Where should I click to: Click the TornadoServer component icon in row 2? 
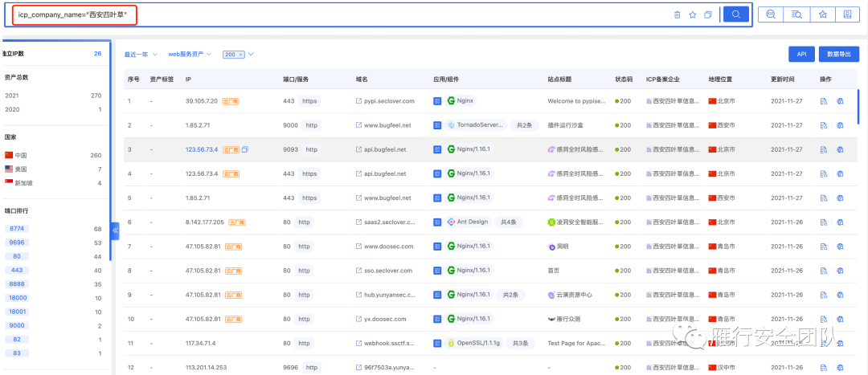click(x=451, y=125)
